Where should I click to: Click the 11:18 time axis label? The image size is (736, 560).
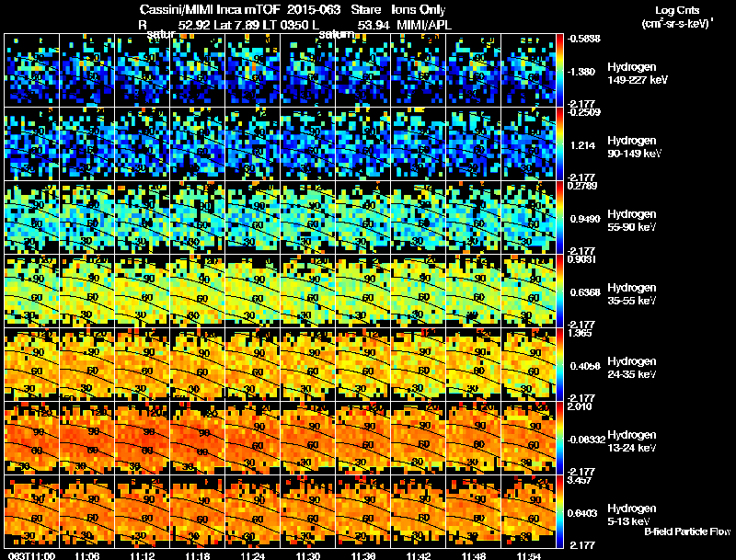point(197,556)
